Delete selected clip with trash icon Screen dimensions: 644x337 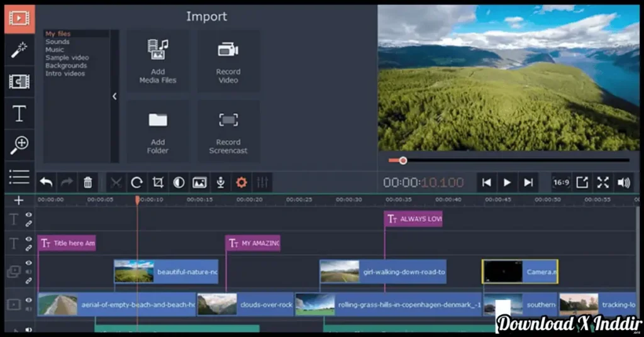tap(88, 182)
